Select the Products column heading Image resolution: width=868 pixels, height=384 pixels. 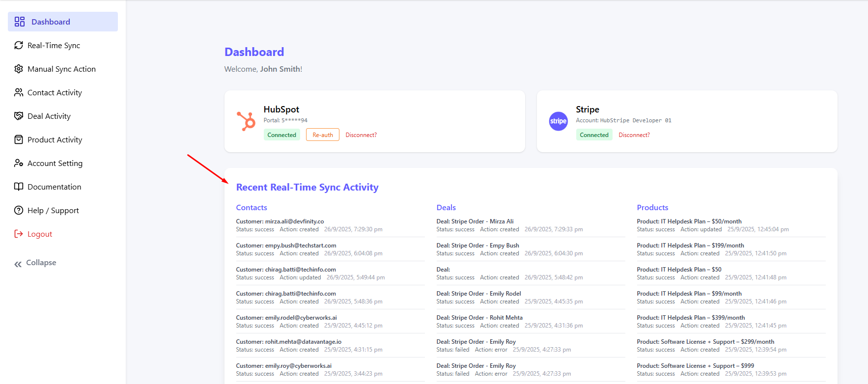(652, 208)
